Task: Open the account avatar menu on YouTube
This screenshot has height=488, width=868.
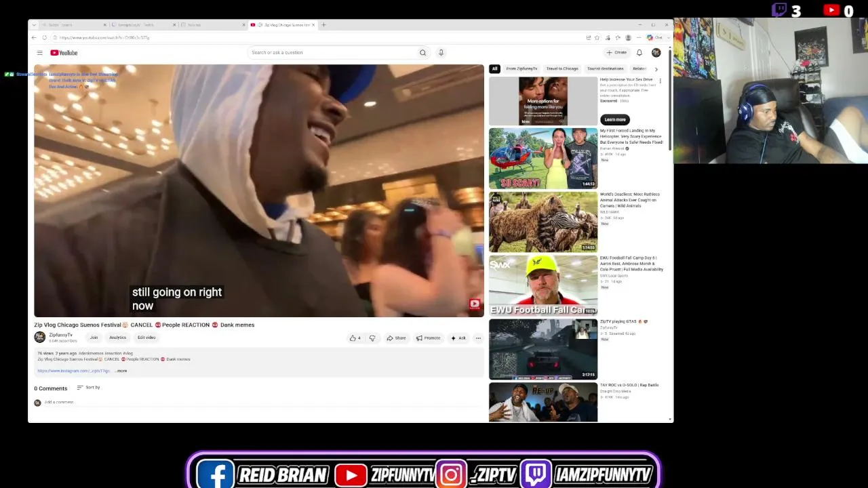Action: tap(656, 53)
